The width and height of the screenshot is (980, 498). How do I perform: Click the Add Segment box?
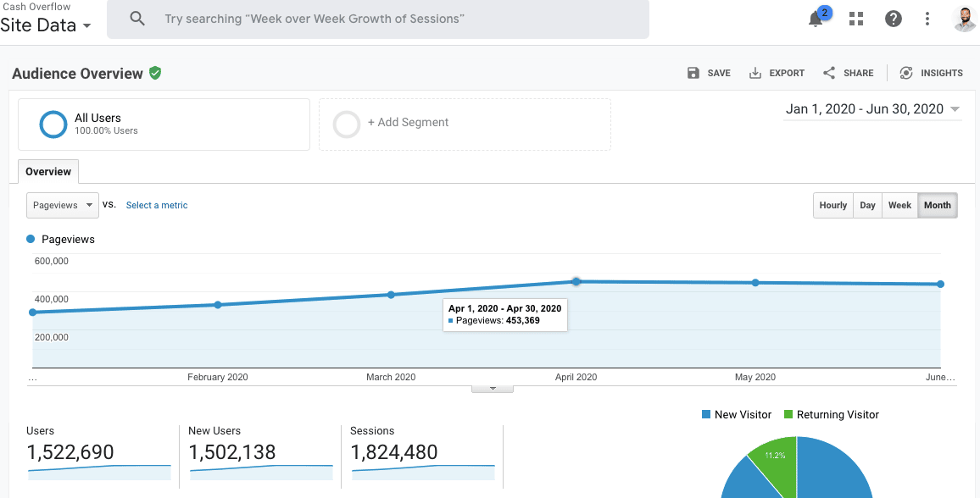[x=465, y=124]
